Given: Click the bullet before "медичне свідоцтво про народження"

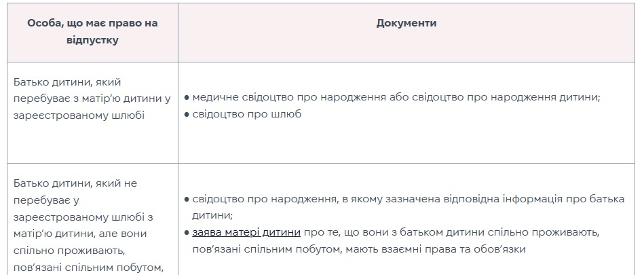Looking at the screenshot, I should [187, 98].
